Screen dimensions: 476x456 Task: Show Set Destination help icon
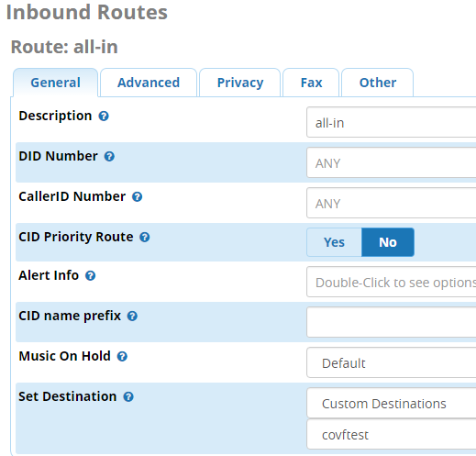(x=128, y=397)
